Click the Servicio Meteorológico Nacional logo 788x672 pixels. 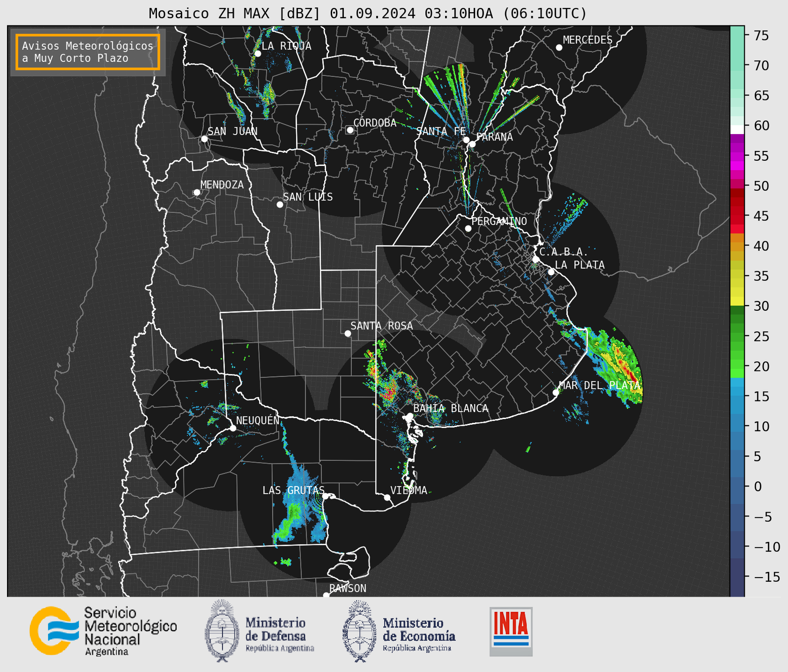tap(103, 631)
